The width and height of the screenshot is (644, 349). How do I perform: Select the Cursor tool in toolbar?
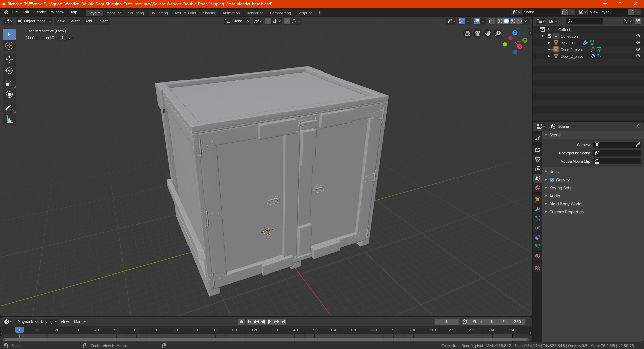pos(9,46)
